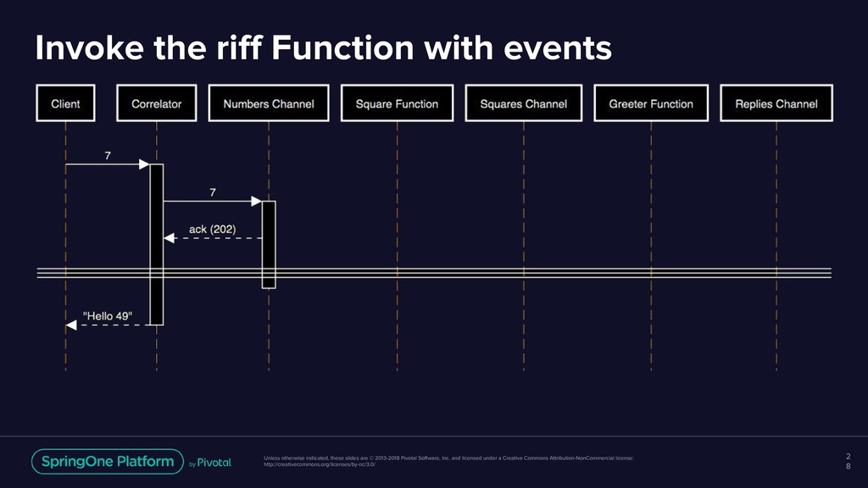868x488 pixels.
Task: Click the ack (202) message label
Action: pyautogui.click(x=213, y=229)
